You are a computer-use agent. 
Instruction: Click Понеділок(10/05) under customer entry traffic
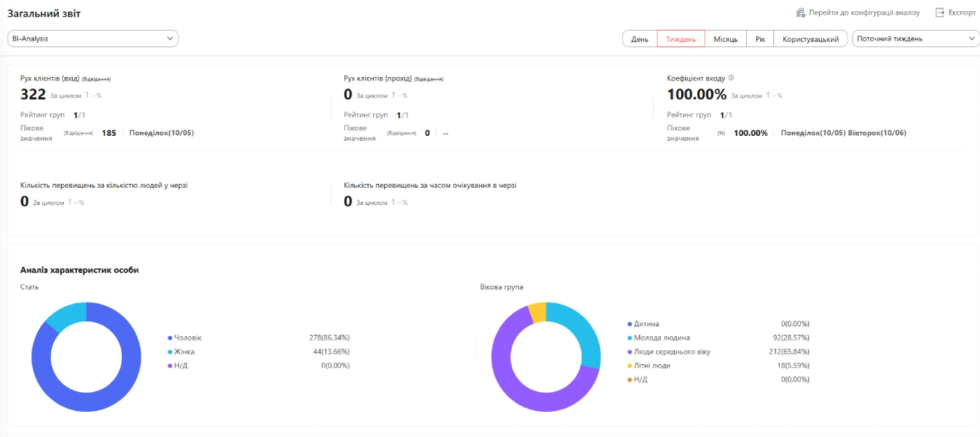pyautogui.click(x=162, y=132)
